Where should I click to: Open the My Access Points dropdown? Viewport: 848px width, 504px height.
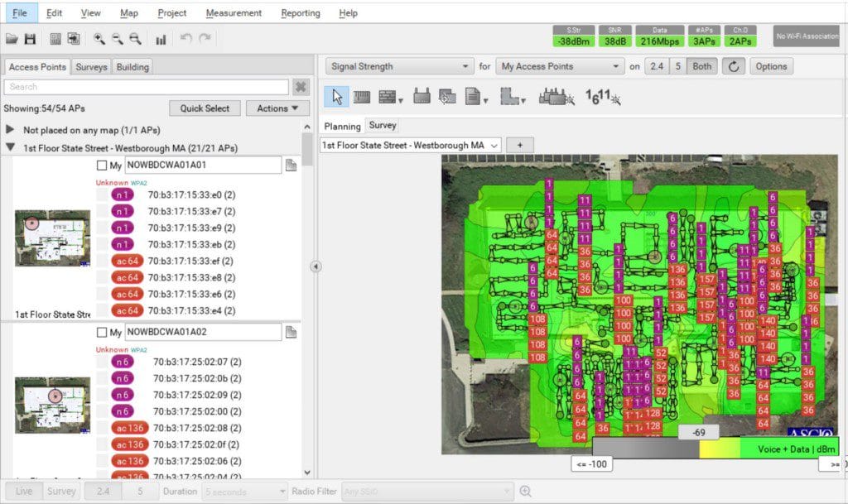click(560, 66)
